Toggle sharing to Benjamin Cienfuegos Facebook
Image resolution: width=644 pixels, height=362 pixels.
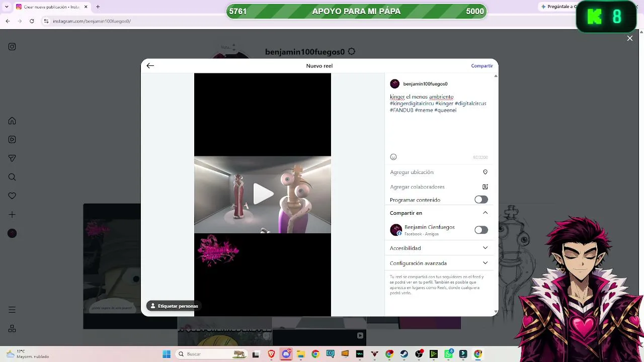481,230
